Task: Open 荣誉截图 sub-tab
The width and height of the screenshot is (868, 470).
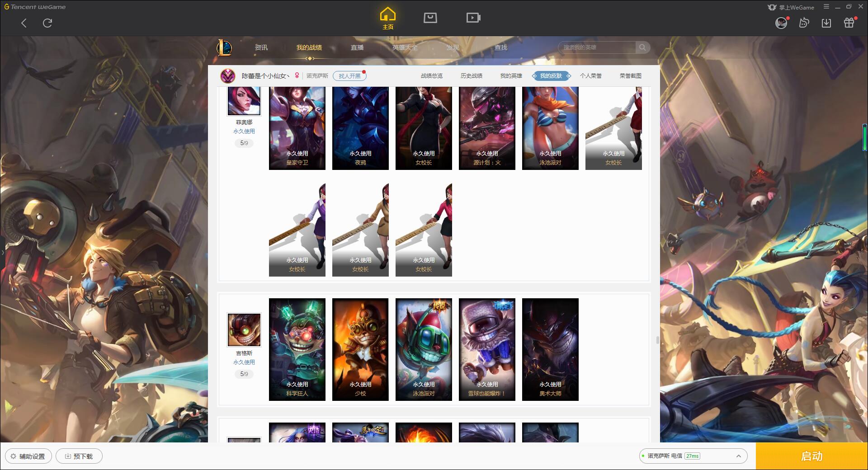Action: point(631,76)
